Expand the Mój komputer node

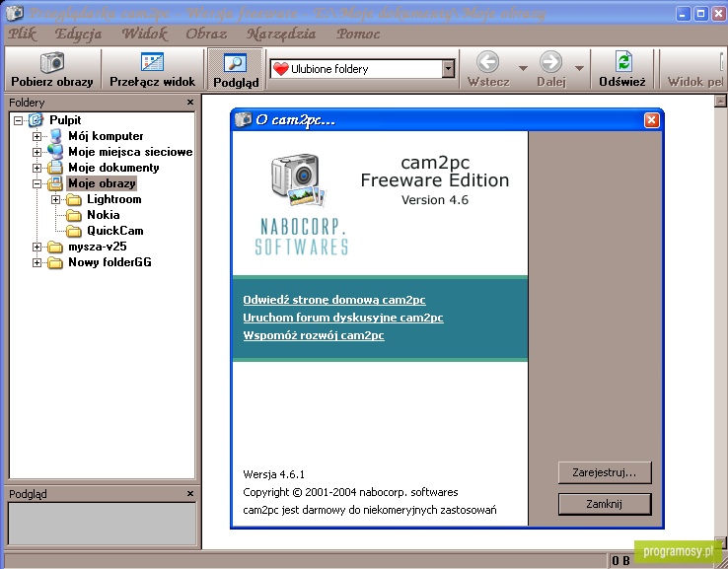[x=36, y=136]
